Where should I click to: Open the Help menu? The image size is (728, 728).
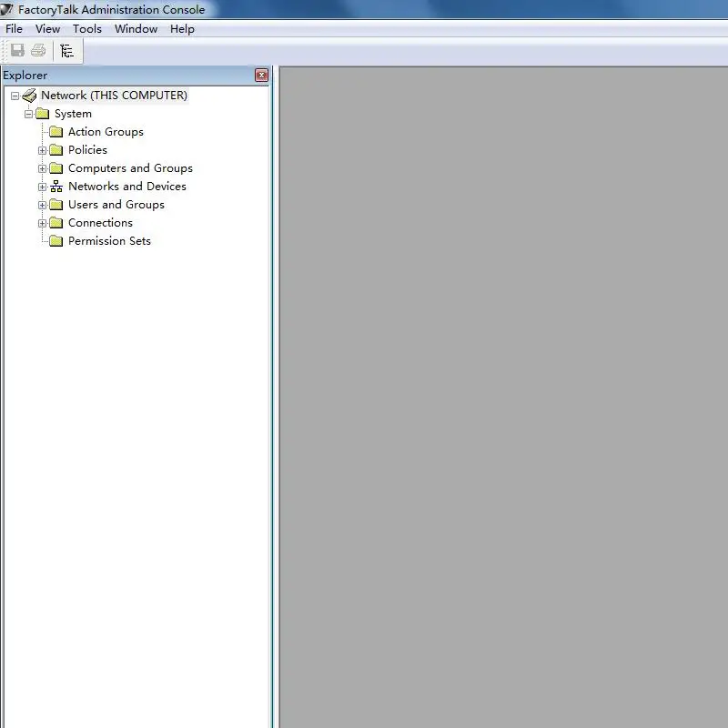tap(182, 29)
